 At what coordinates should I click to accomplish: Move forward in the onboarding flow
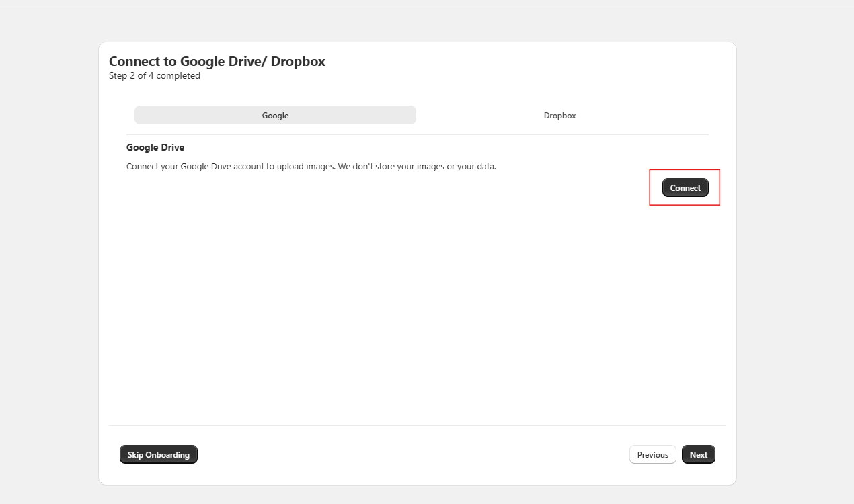[x=698, y=454]
